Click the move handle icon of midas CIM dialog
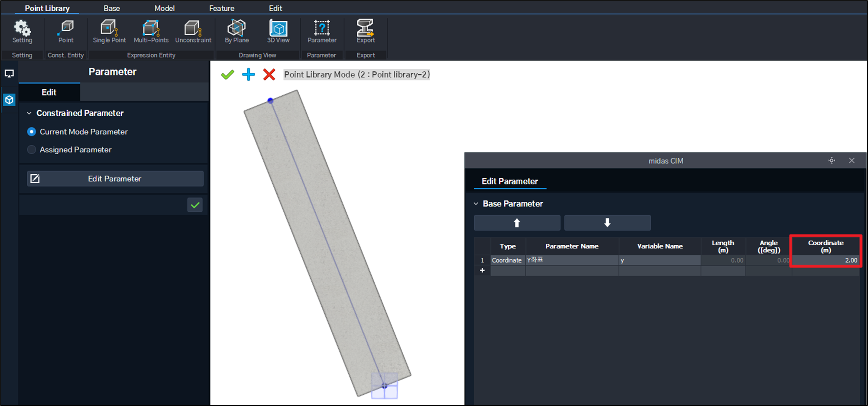 click(832, 160)
